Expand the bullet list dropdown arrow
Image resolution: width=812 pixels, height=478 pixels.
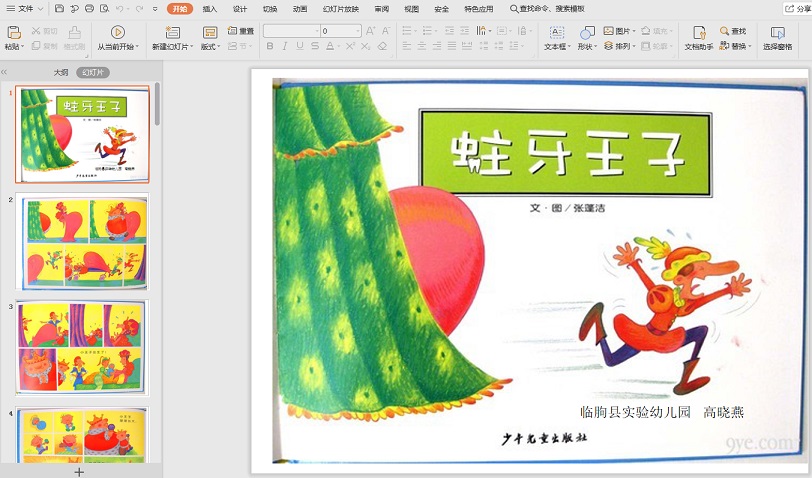click(416, 31)
